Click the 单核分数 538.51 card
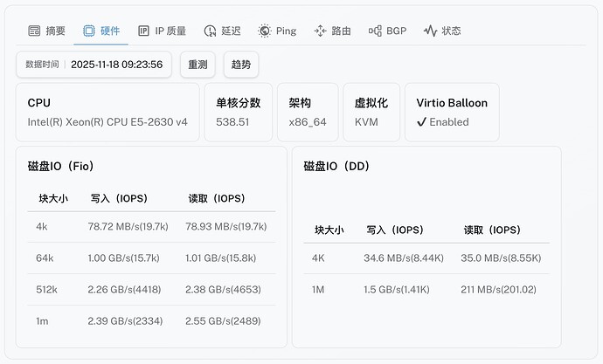 tap(239, 112)
